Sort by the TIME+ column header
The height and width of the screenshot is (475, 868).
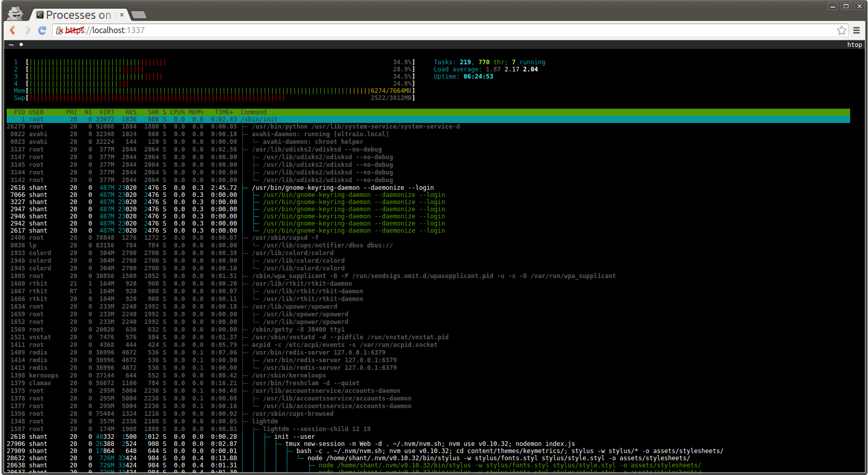(224, 112)
